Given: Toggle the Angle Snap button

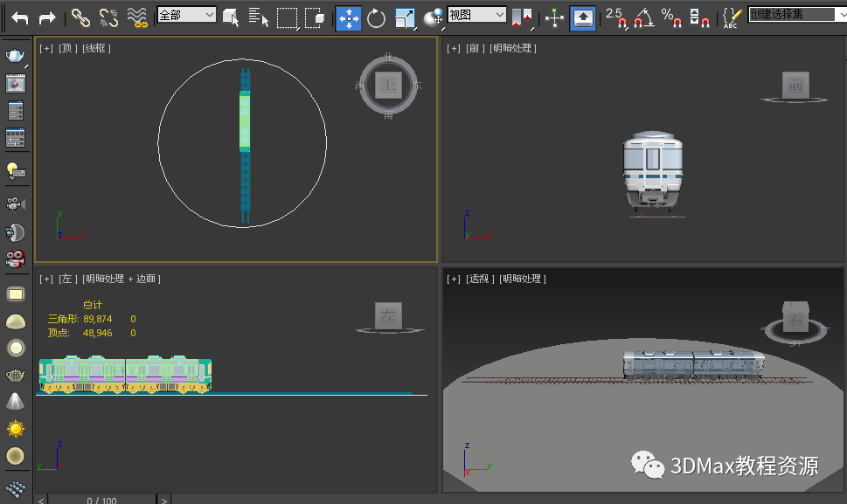Looking at the screenshot, I should (x=644, y=17).
